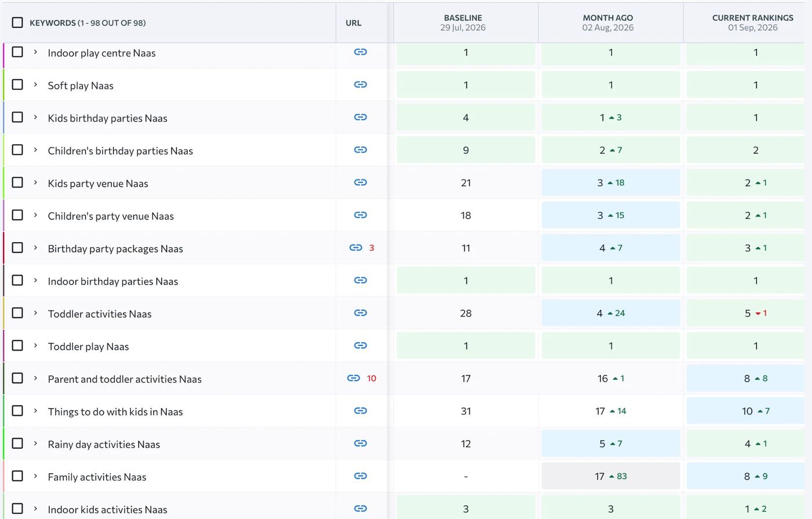Click link icon for Birthday party packages Naas
The height and width of the screenshot is (519, 812).
coord(356,247)
